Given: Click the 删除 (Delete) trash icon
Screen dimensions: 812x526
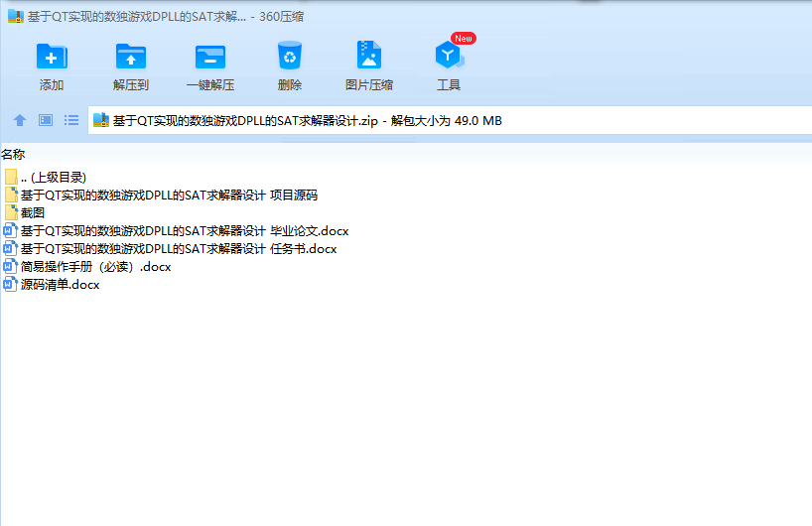Looking at the screenshot, I should 290,56.
